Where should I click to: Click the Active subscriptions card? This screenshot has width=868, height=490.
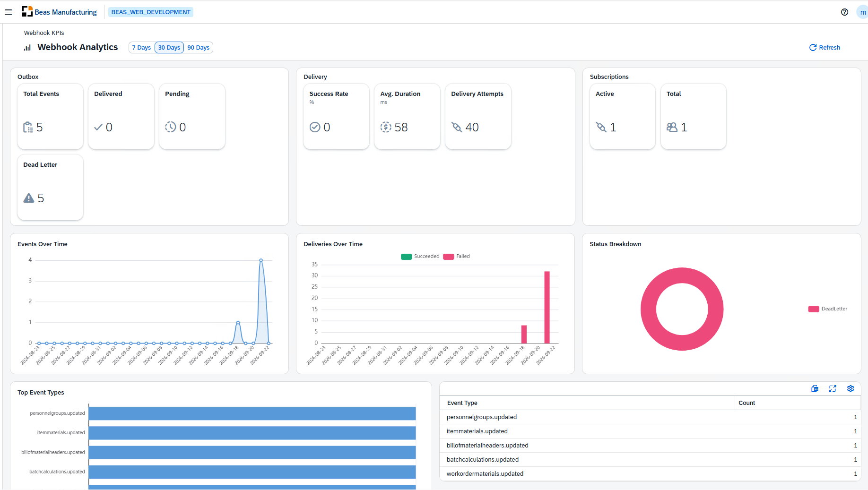[x=623, y=117]
